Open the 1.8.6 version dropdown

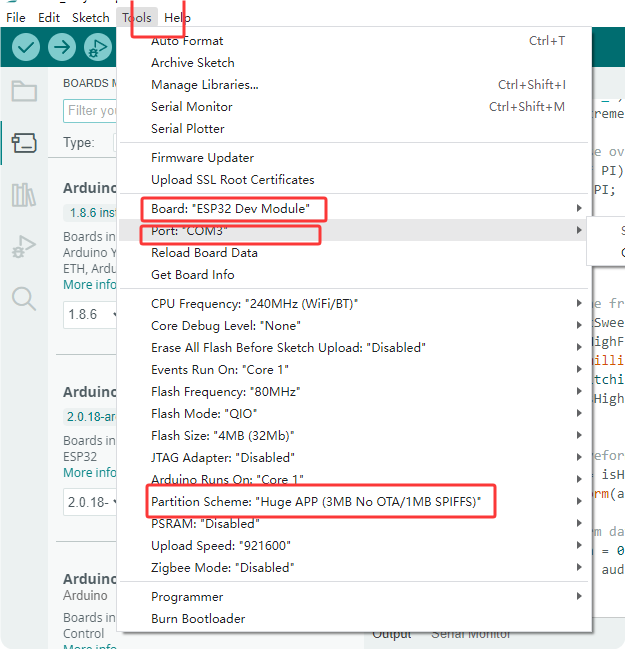[90, 315]
